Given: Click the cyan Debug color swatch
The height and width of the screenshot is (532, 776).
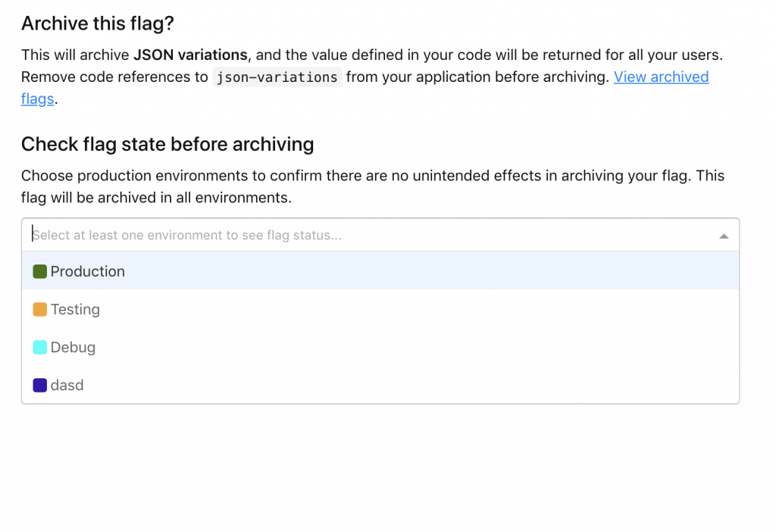Looking at the screenshot, I should pos(40,347).
